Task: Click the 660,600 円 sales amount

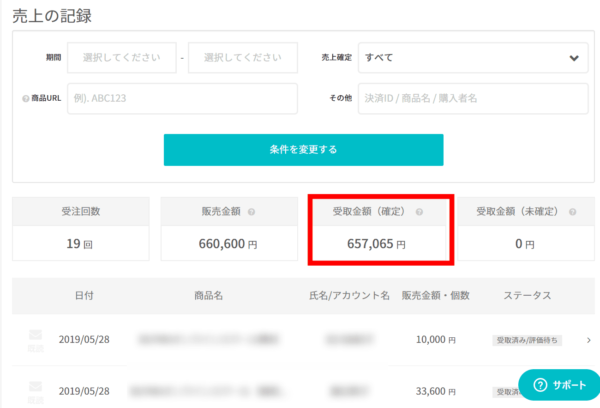Action: [x=228, y=244]
